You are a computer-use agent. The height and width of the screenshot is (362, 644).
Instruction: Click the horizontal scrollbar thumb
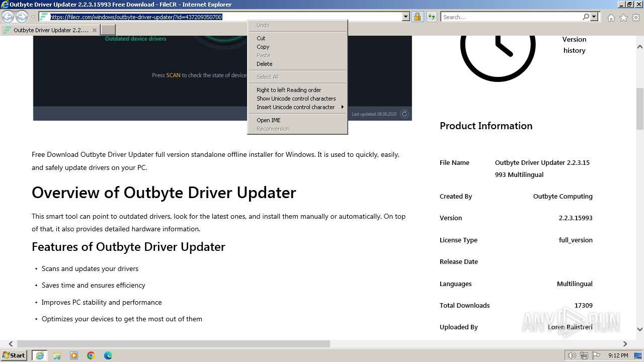coord(174,344)
